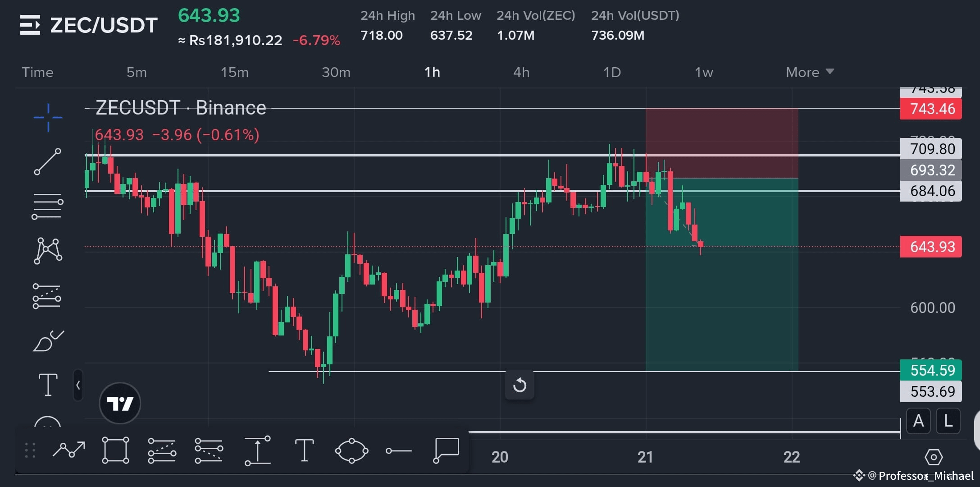Viewport: 980px width, 487px height.
Task: Switch to the 15m timeframe
Action: (234, 72)
